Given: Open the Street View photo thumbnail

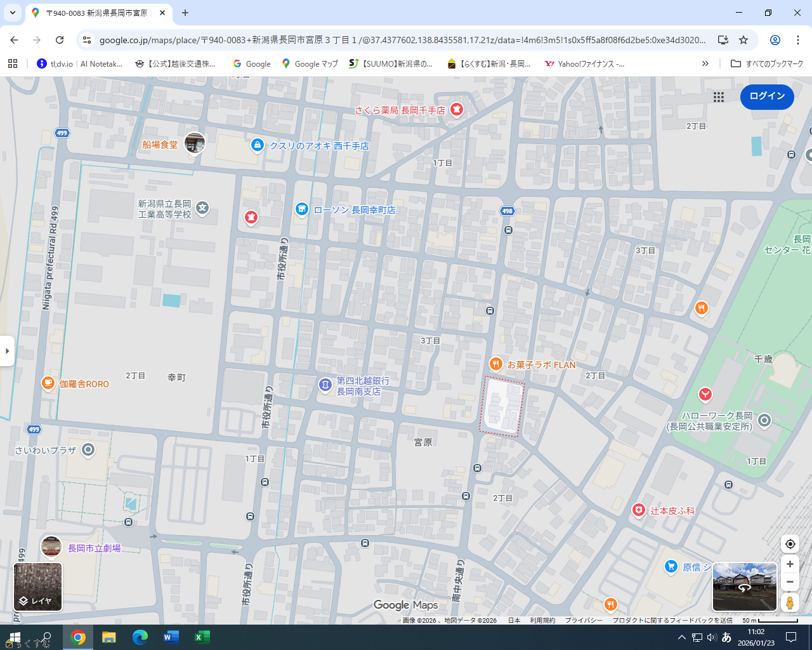Looking at the screenshot, I should (x=744, y=587).
